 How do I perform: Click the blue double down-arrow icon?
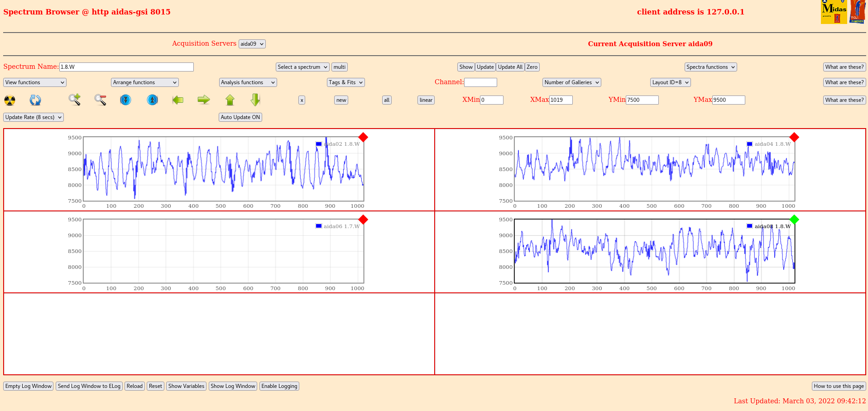coord(125,100)
